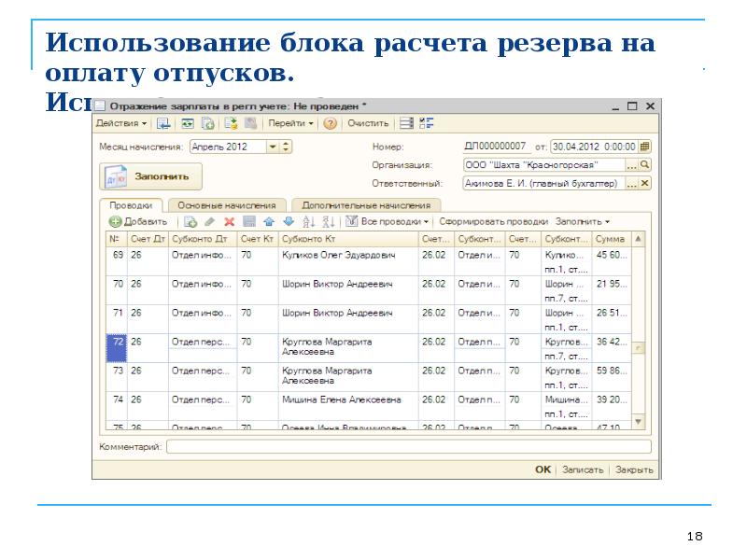The width and height of the screenshot is (747, 560).
Task: Open the Действия dropdown menu
Action: pyautogui.click(x=120, y=123)
